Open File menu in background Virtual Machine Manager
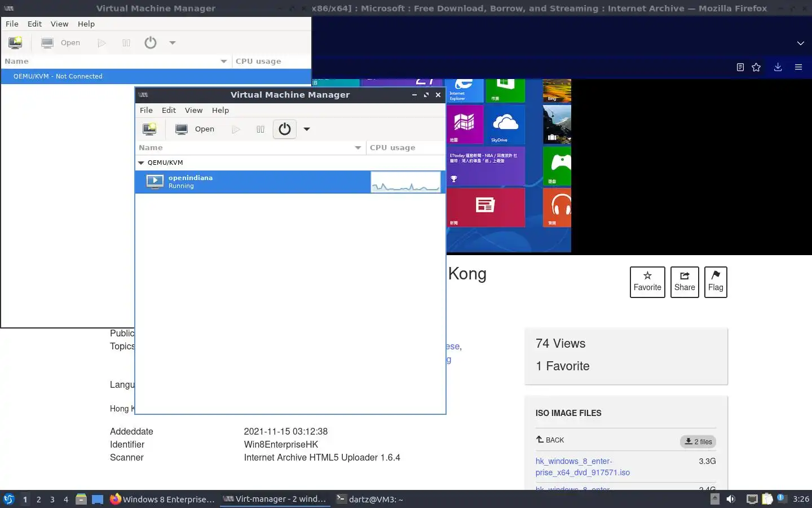The image size is (812, 508). coord(12,24)
